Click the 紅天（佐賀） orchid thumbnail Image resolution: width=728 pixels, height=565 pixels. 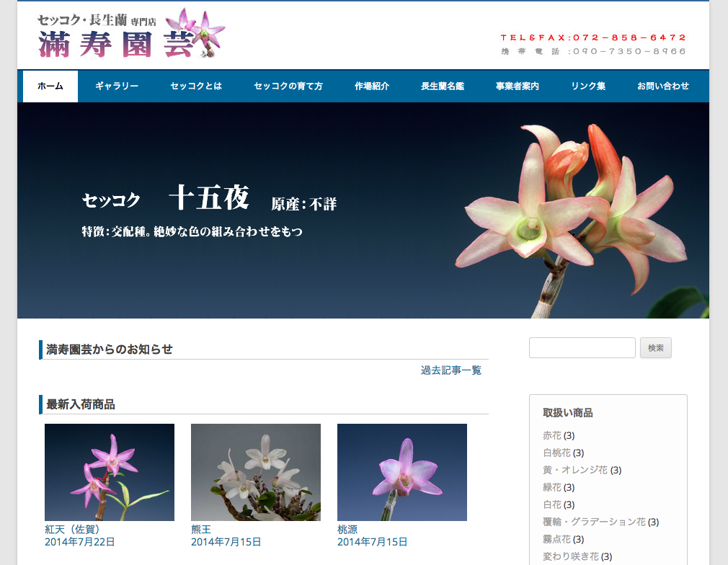tap(110, 472)
